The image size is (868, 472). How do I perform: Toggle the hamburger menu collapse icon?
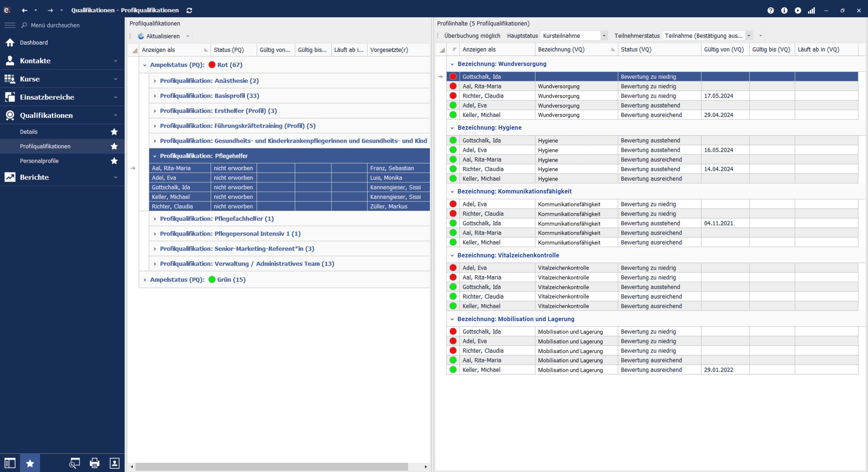point(10,25)
